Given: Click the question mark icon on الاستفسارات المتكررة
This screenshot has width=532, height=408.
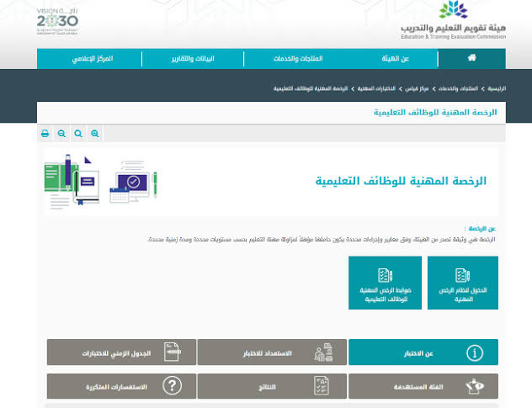Looking at the screenshot, I should click(x=173, y=386).
